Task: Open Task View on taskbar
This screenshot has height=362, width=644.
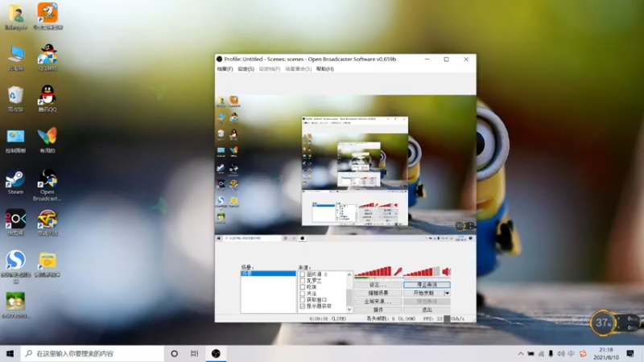Action: tap(195, 353)
